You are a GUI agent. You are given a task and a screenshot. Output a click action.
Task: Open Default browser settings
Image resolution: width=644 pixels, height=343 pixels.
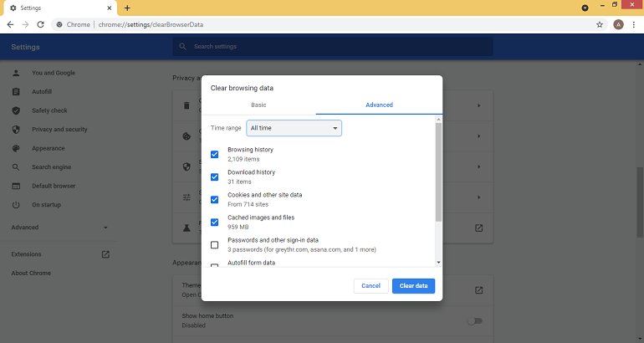tap(54, 186)
